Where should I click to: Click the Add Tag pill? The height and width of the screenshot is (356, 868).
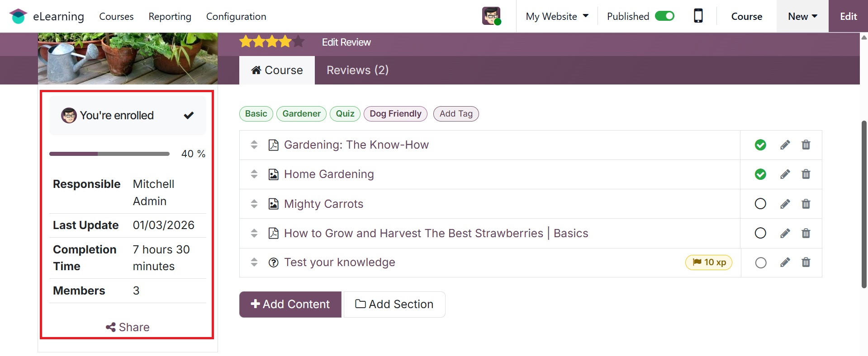456,114
